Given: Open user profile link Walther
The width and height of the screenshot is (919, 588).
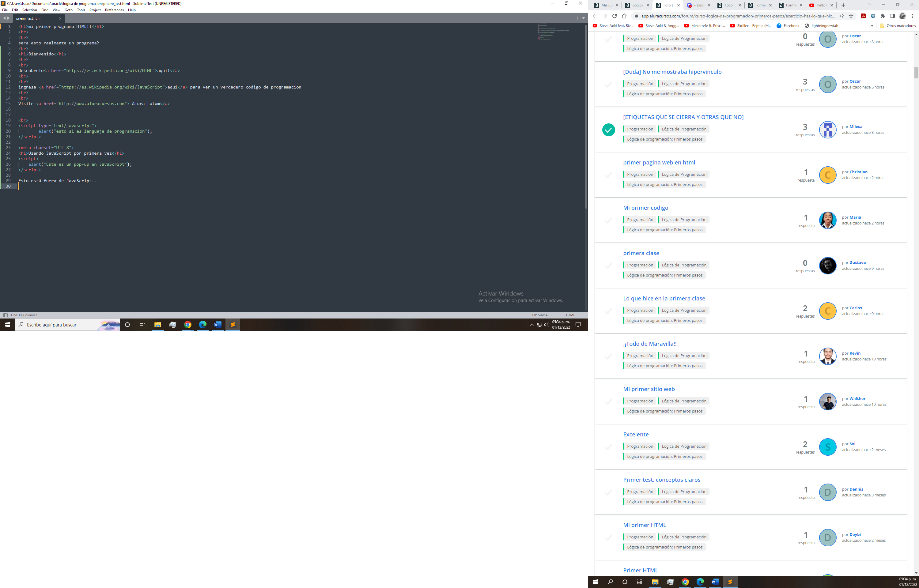Looking at the screenshot, I should coord(857,399).
